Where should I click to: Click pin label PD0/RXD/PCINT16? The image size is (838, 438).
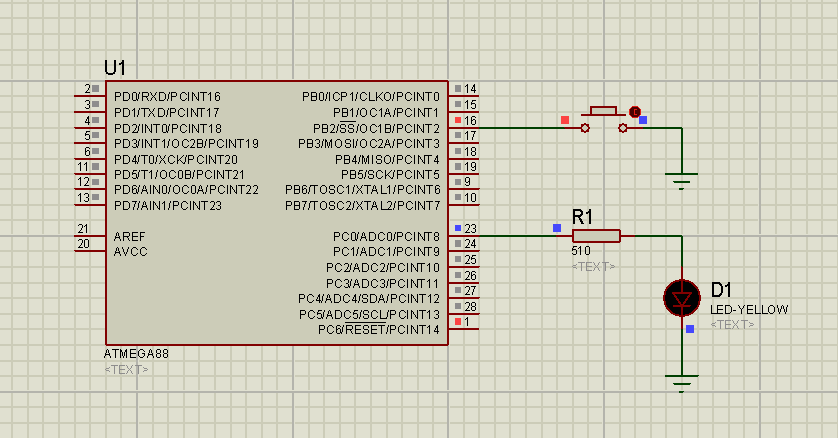[167, 97]
